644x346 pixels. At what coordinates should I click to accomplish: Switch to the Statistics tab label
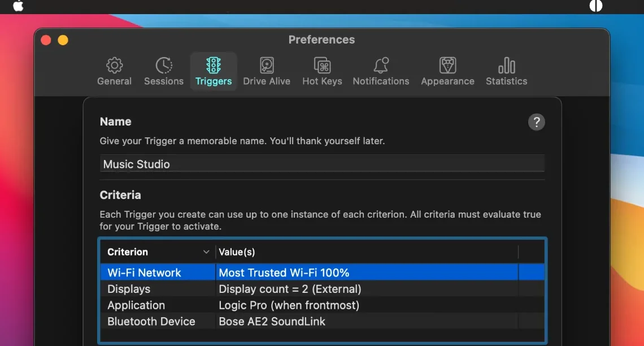(506, 81)
